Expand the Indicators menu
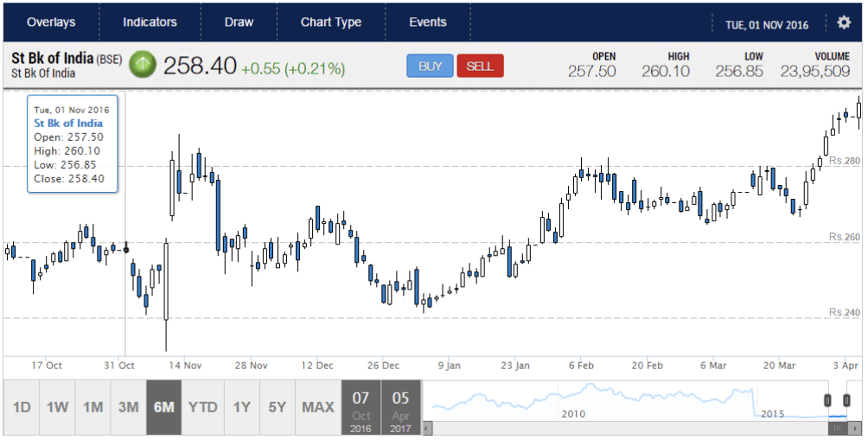The height and width of the screenshot is (446, 868). point(150,22)
